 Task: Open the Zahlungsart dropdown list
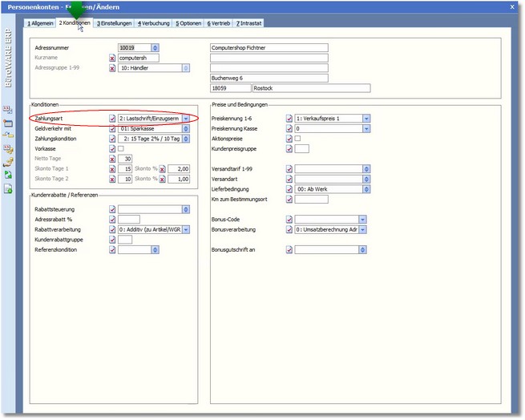click(x=186, y=119)
